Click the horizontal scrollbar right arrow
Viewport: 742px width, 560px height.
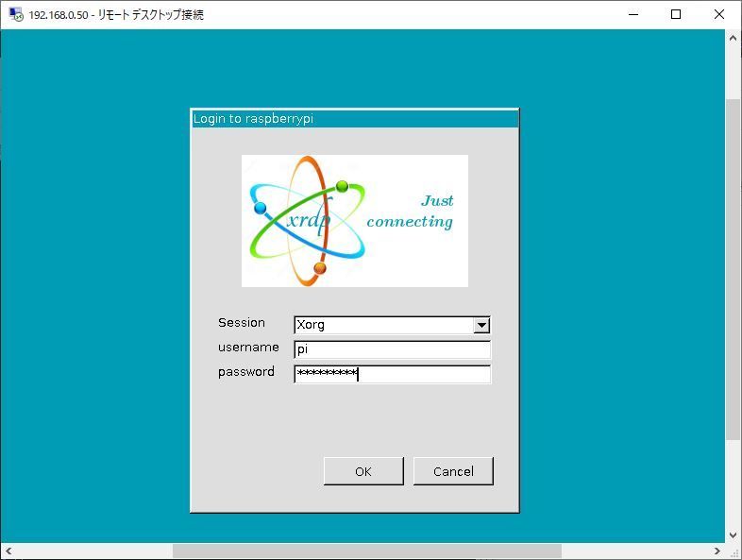(x=717, y=551)
